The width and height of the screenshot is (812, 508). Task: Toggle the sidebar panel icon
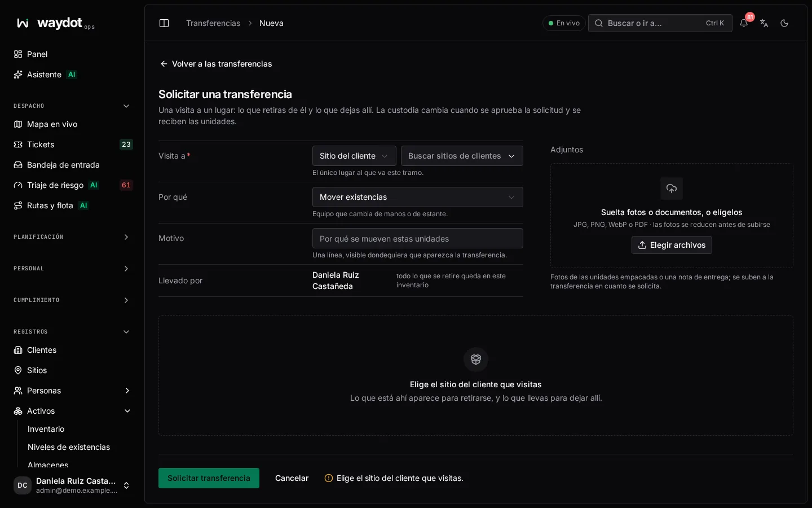164,23
